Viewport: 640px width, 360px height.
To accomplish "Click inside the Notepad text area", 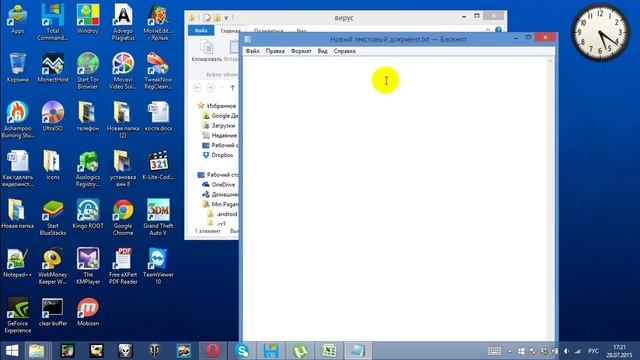I will click(395, 198).
